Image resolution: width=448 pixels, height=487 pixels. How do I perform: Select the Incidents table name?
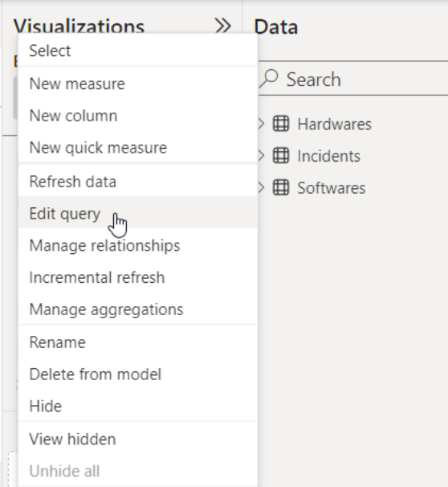[x=329, y=156]
